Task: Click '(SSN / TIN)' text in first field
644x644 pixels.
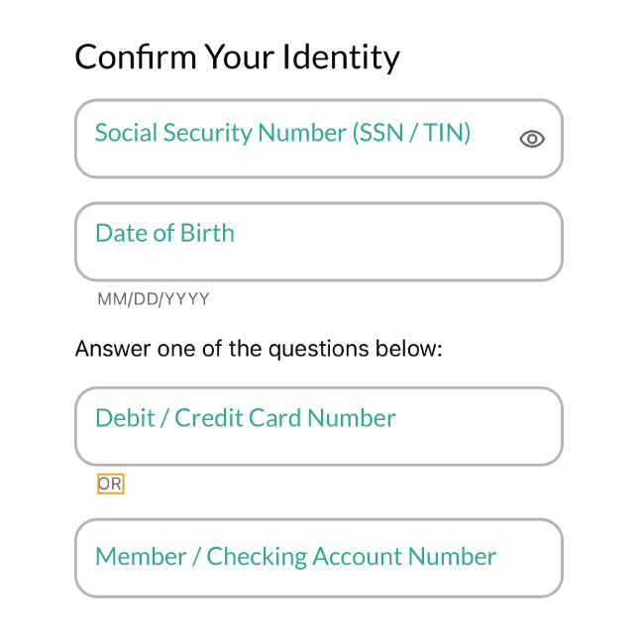Action: point(411,133)
